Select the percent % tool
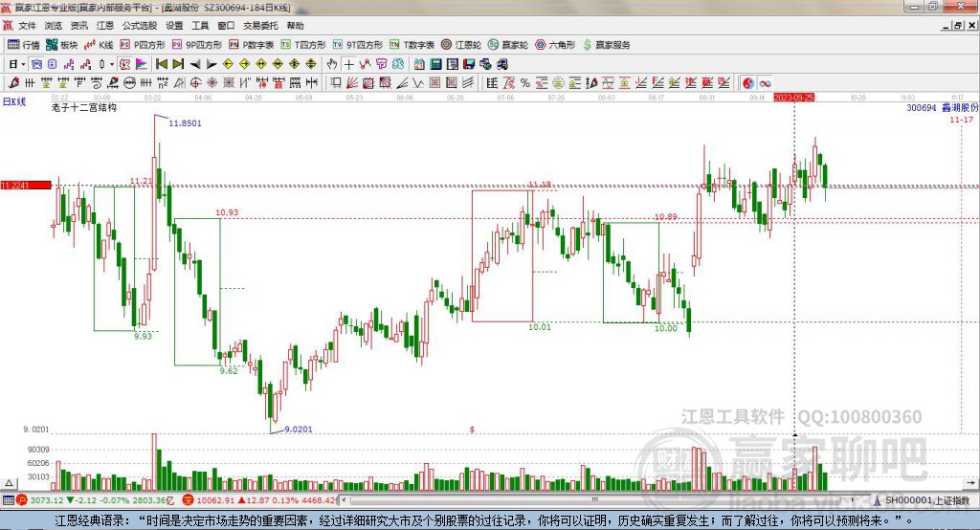Screen dimensions: 980x530 coord(525,82)
